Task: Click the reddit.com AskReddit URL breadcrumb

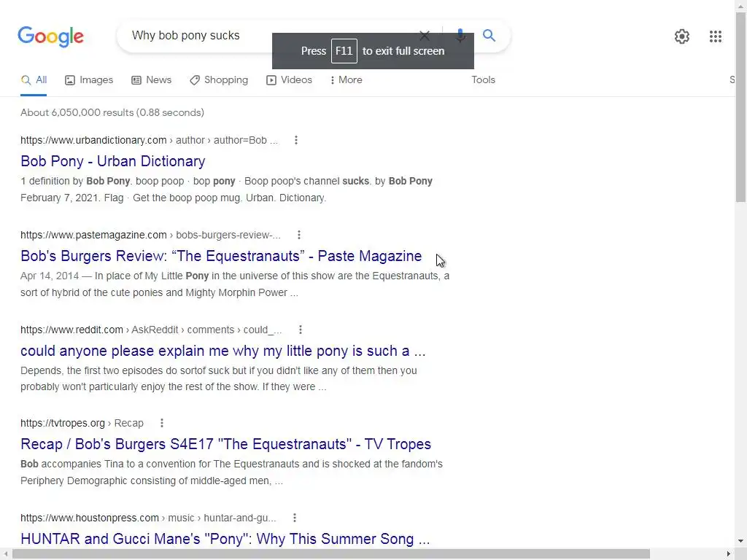Action: 151,330
